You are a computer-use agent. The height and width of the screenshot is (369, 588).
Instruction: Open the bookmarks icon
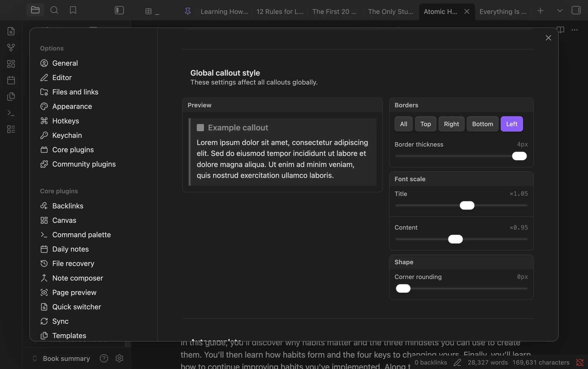[73, 10]
